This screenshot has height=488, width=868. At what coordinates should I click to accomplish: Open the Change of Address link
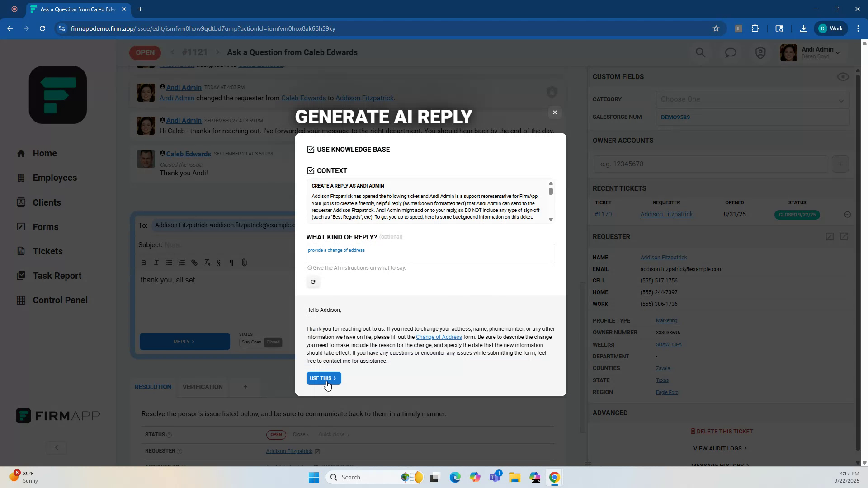pyautogui.click(x=438, y=337)
